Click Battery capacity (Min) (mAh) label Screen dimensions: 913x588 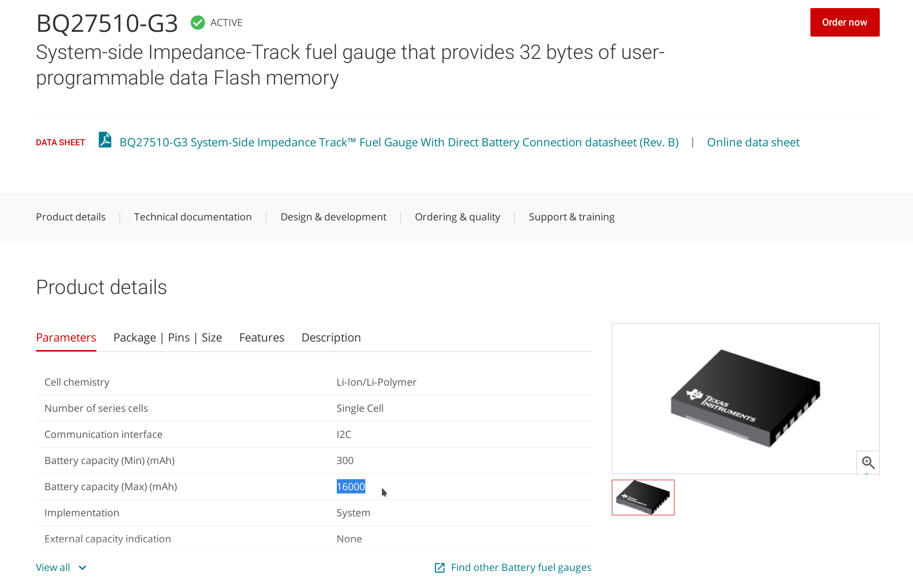[x=110, y=461]
